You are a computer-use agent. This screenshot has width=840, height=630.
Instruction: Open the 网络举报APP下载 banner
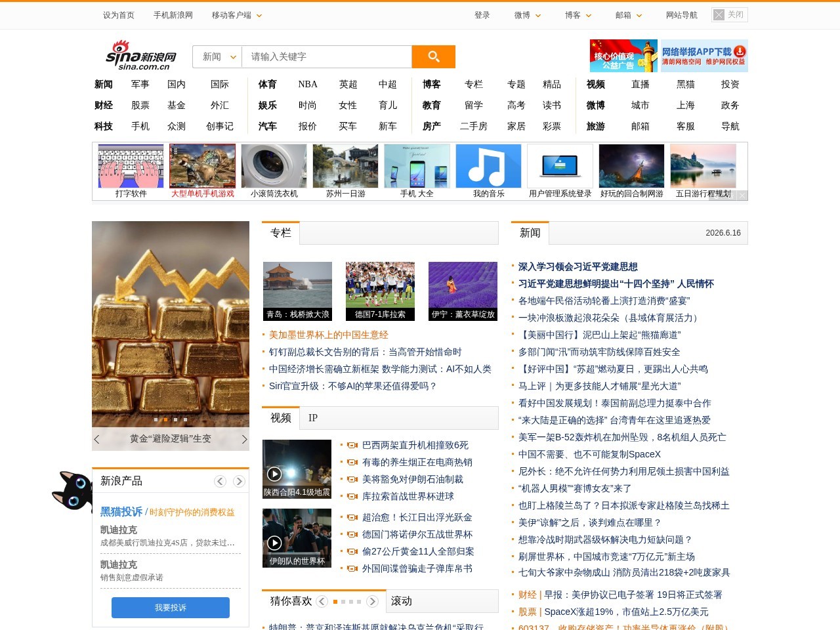point(703,56)
